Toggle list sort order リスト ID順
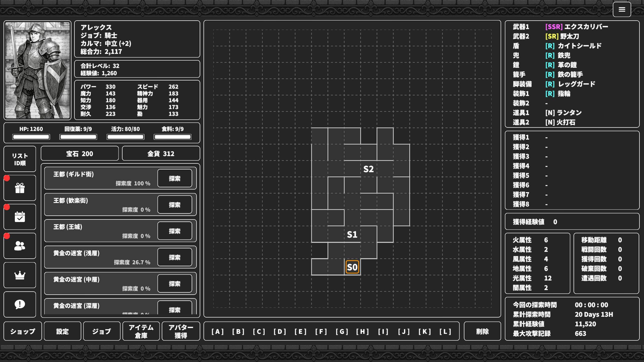The height and width of the screenshot is (362, 644). pyautogui.click(x=20, y=159)
